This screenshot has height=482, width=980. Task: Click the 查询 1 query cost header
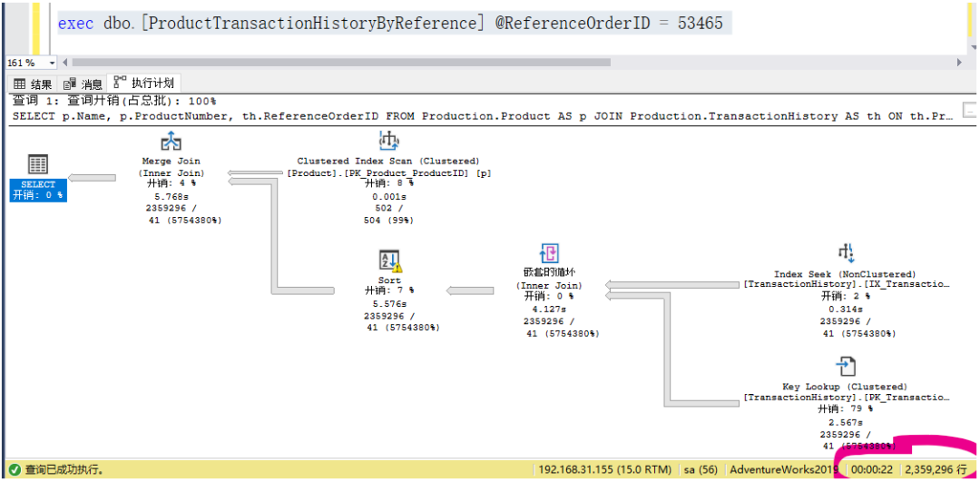[x=113, y=101]
